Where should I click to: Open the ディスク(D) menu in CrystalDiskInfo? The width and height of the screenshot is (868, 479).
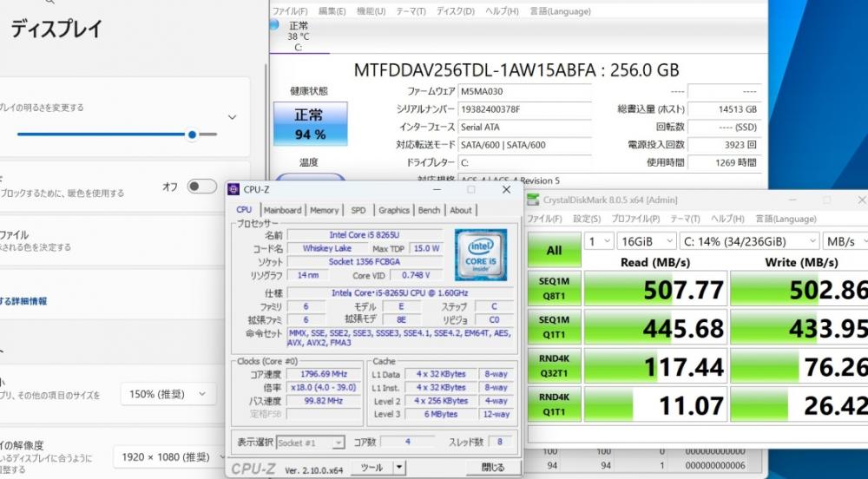click(x=455, y=11)
